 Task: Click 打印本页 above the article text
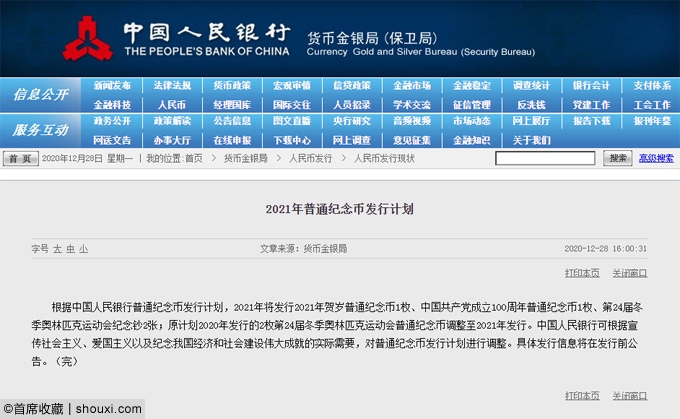[x=582, y=273]
